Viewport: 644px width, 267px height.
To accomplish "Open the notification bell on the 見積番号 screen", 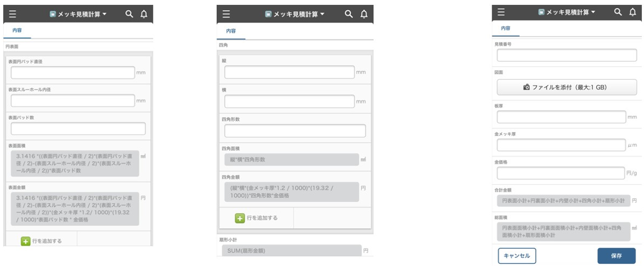I will coord(632,11).
